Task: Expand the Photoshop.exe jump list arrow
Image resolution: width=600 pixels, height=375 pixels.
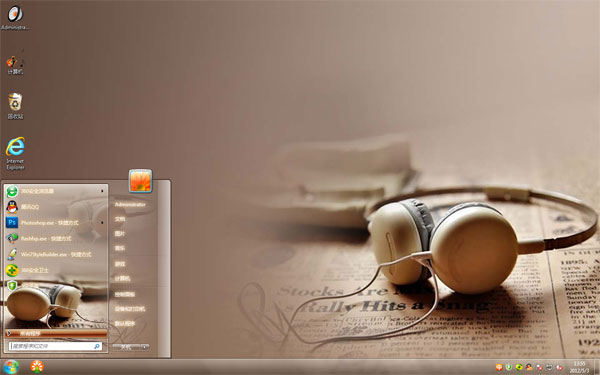Action: [102, 222]
